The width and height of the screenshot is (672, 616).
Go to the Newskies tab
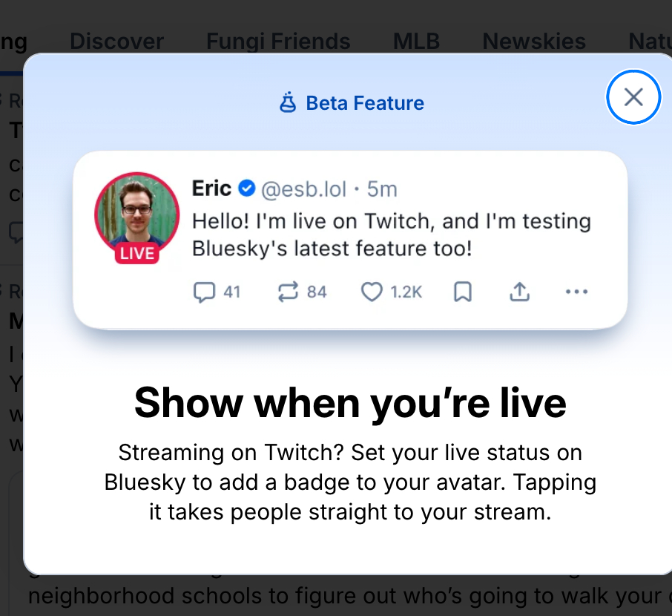pos(534,41)
